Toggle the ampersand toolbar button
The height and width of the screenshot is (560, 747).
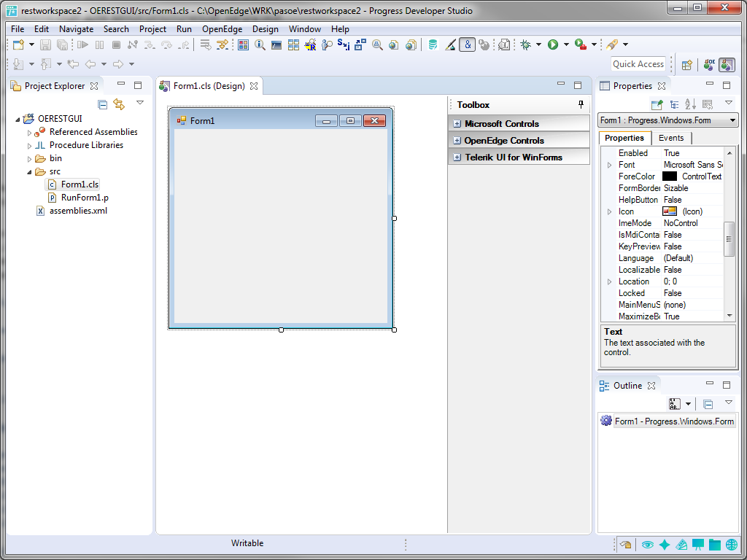point(468,44)
